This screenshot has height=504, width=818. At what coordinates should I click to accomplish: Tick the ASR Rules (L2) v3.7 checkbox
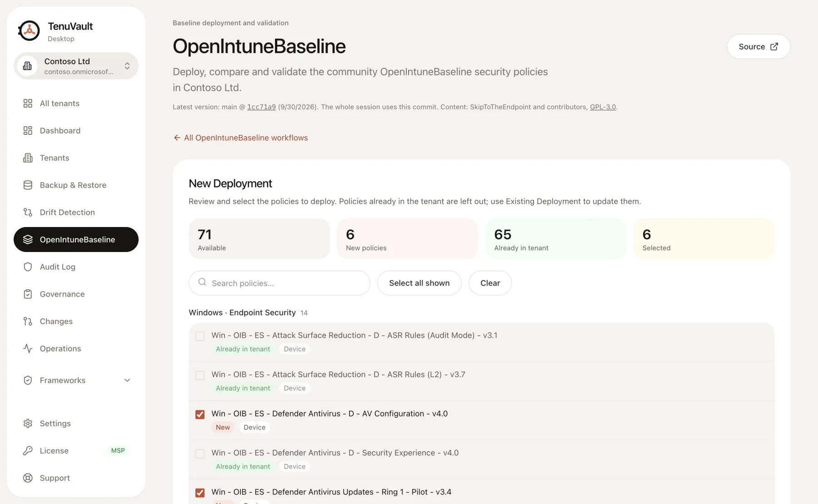[x=200, y=376]
